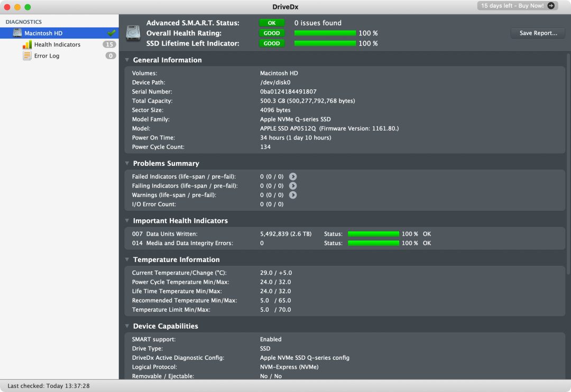Click the serial number 0ba0124184491807
Image resolution: width=571 pixels, height=392 pixels.
click(x=288, y=92)
